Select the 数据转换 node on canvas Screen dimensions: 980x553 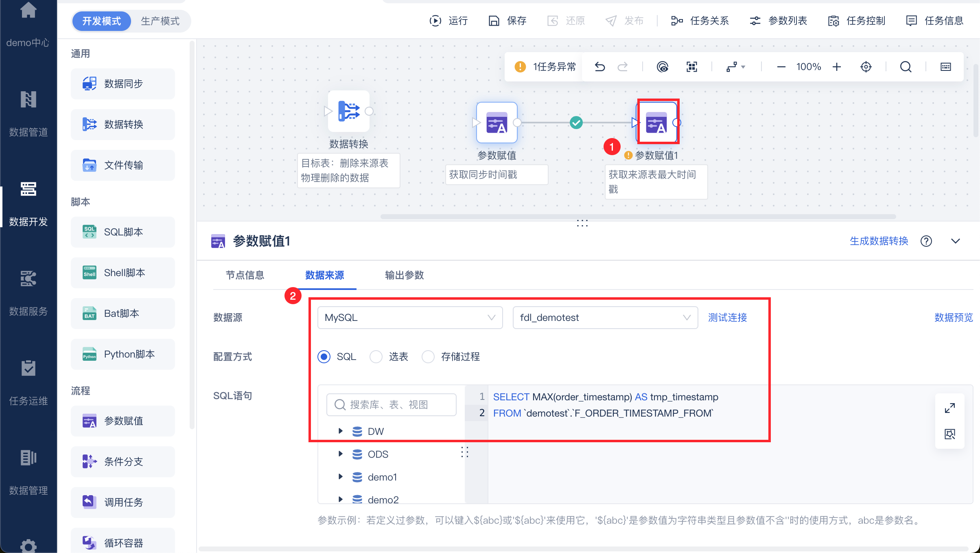(349, 111)
